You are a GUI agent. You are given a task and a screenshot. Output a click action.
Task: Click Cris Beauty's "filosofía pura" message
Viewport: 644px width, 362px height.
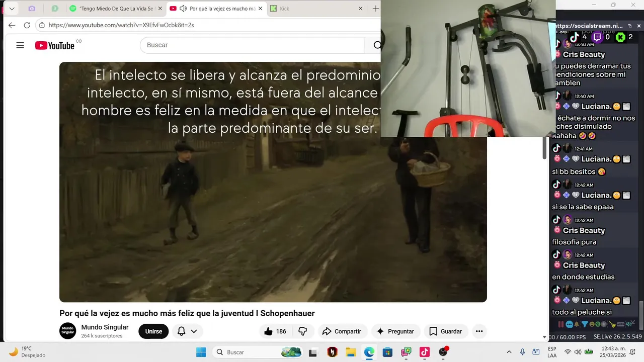[x=574, y=242]
